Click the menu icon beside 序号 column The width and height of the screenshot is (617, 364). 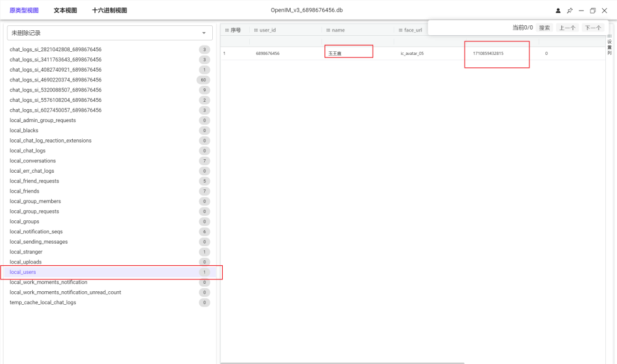coord(226,30)
